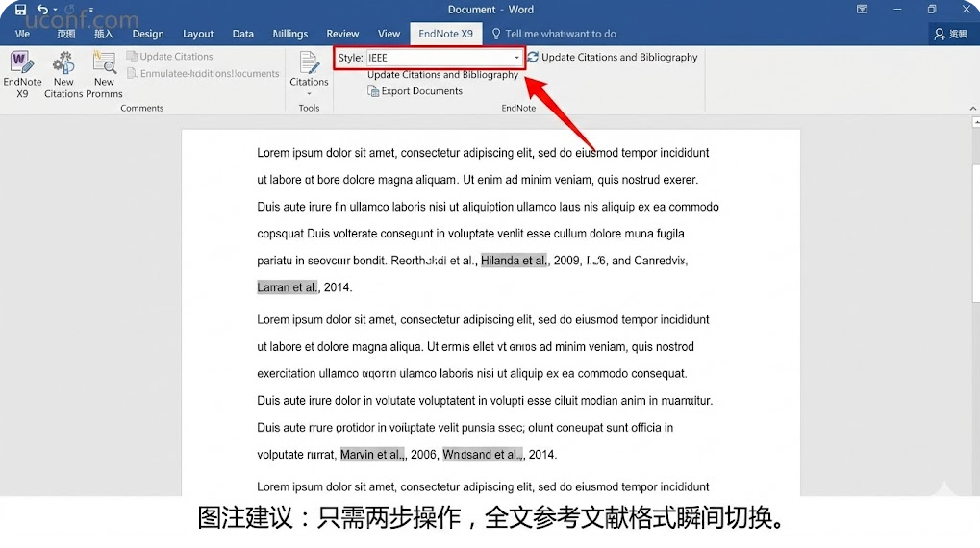The width and height of the screenshot is (980, 548).
Task: Open EndNote X9 program icon
Action: [21, 63]
